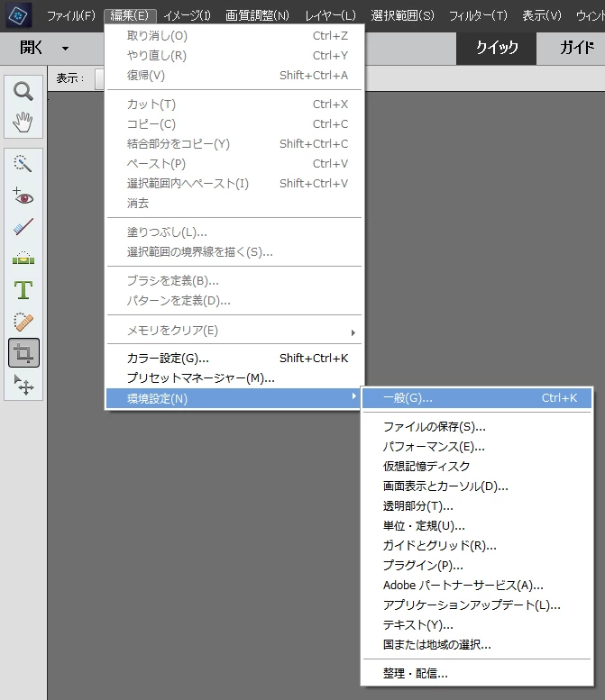Click the メモリをクリア(E) submenu entry
This screenshot has width=605, height=700.
[x=234, y=331]
